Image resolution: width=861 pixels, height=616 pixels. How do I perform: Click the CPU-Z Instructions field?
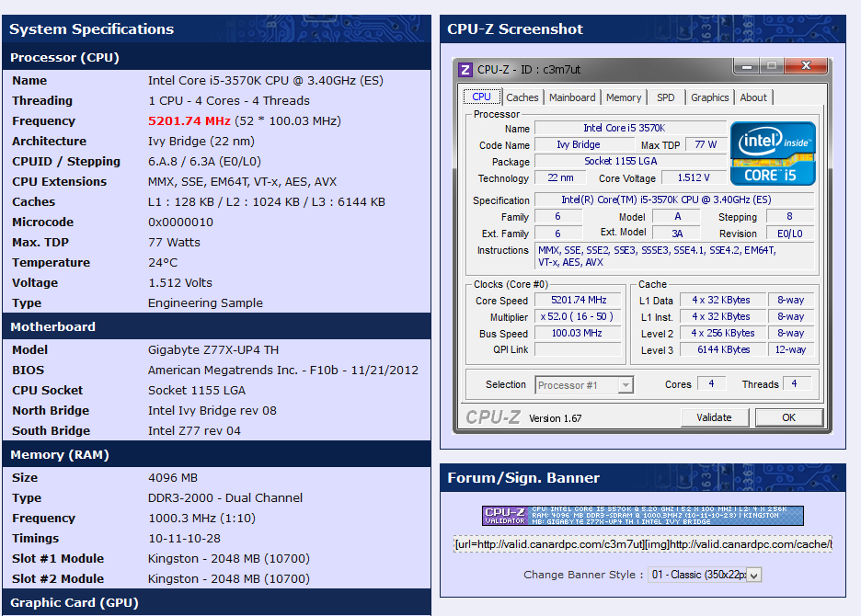tap(674, 257)
